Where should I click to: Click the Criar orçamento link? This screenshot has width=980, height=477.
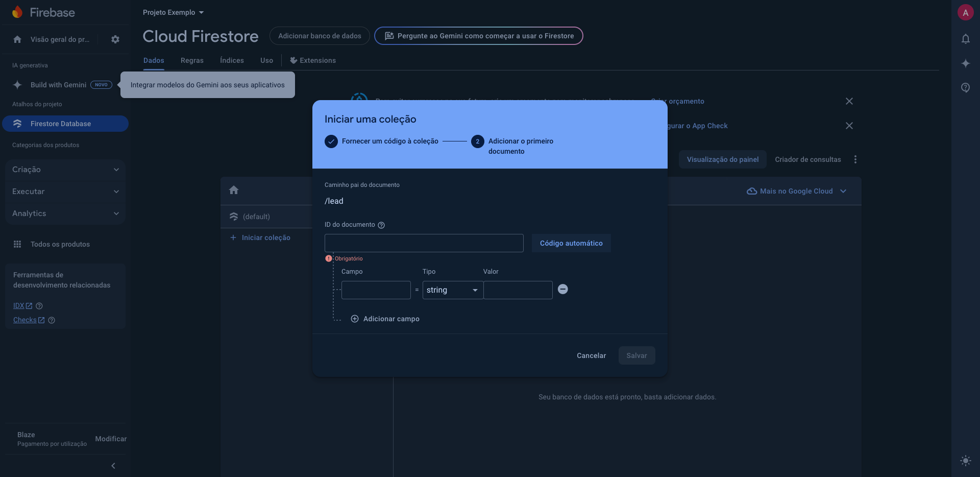click(x=678, y=101)
